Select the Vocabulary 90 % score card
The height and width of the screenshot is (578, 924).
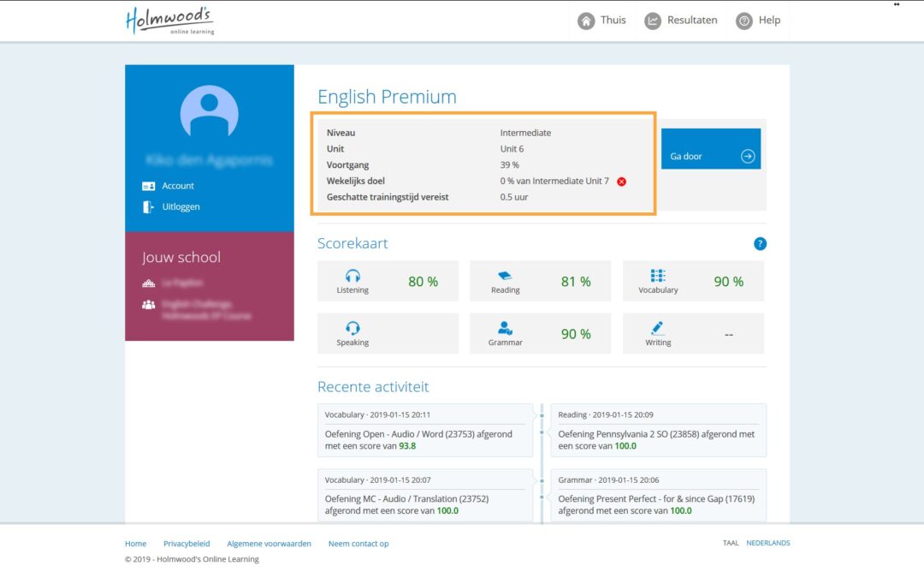[693, 282]
